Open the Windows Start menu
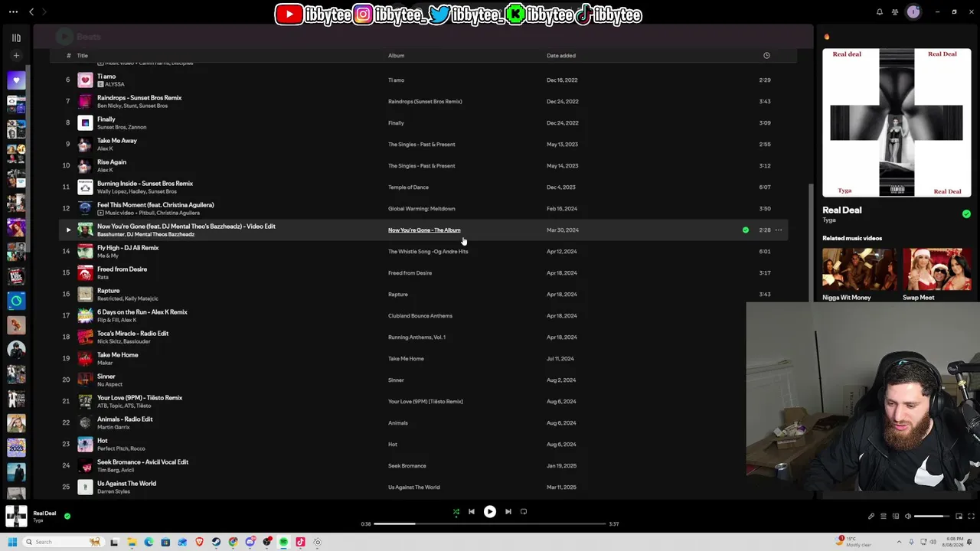This screenshot has width=980, height=551. click(x=12, y=542)
